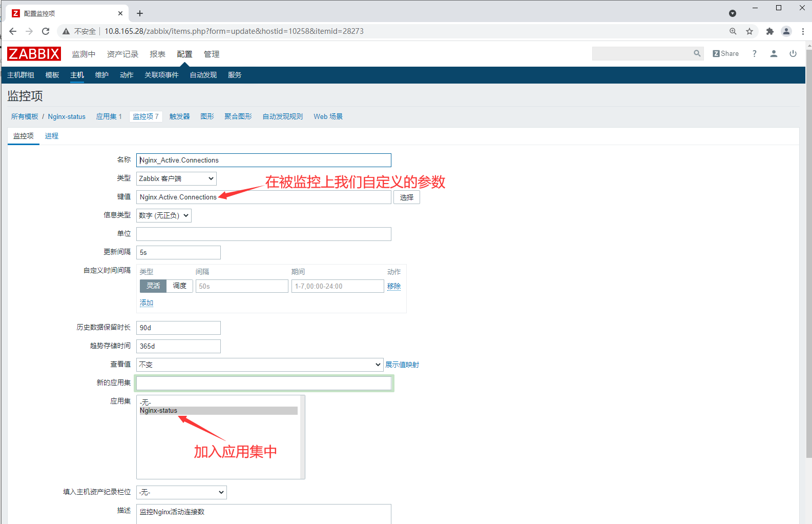Click the 新的应用集 input field

coord(264,383)
